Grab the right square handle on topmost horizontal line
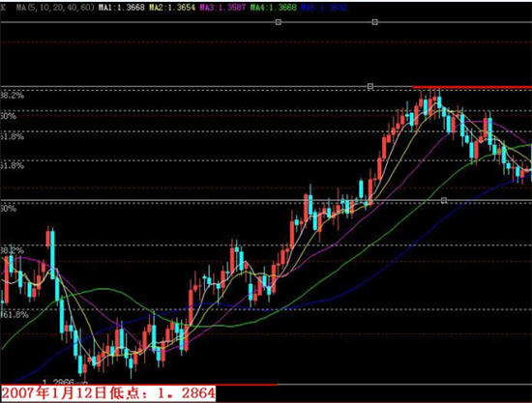The width and height of the screenshot is (532, 403). click(375, 22)
